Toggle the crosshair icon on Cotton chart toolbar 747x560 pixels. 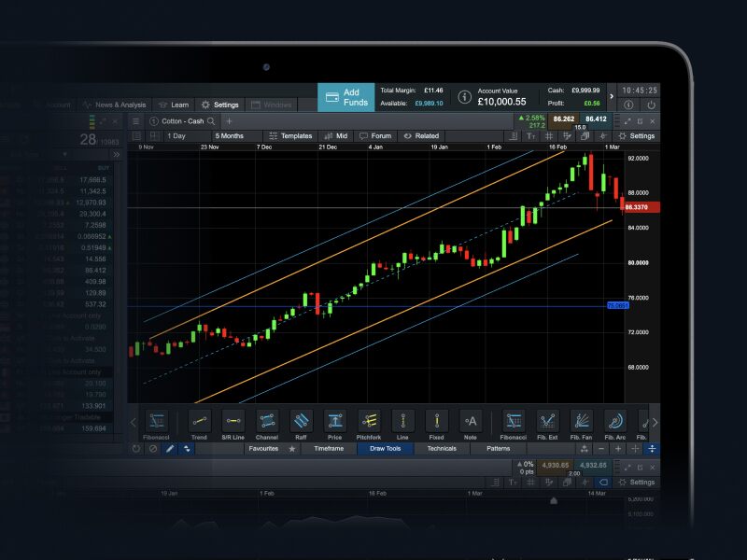(602, 136)
